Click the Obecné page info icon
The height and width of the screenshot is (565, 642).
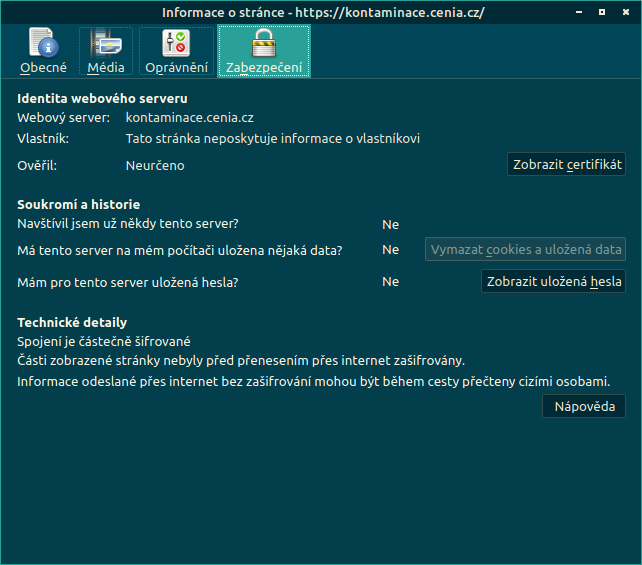pos(43,43)
